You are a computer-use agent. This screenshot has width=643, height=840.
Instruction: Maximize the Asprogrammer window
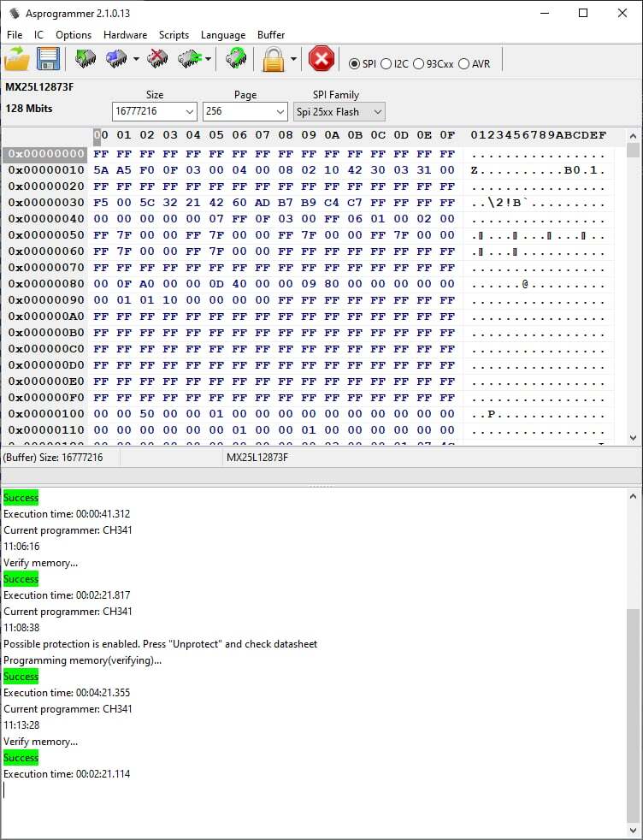583,13
